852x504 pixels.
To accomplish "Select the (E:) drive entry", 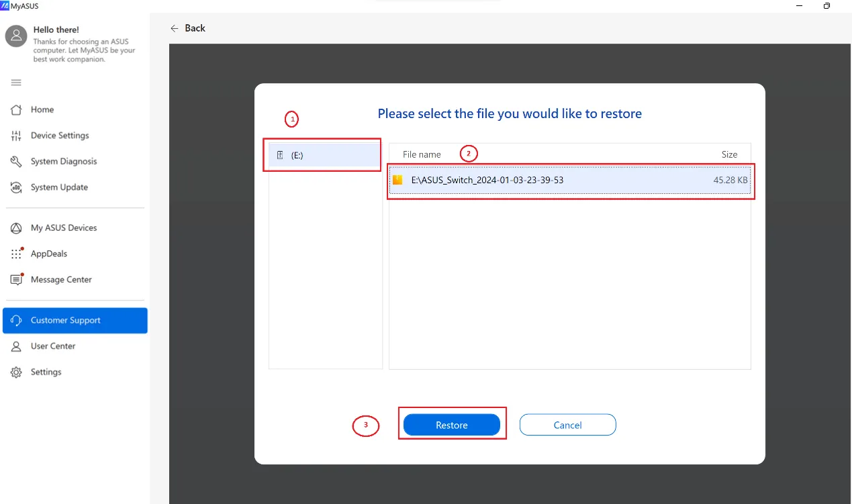I will [324, 155].
